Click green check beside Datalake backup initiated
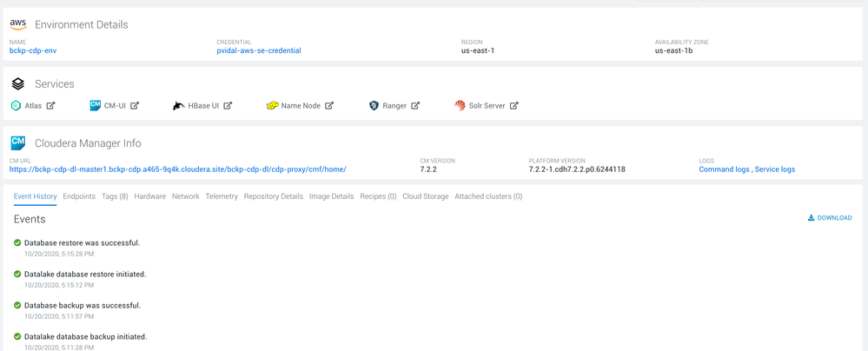Viewport: 868px width, 351px height. [17, 336]
